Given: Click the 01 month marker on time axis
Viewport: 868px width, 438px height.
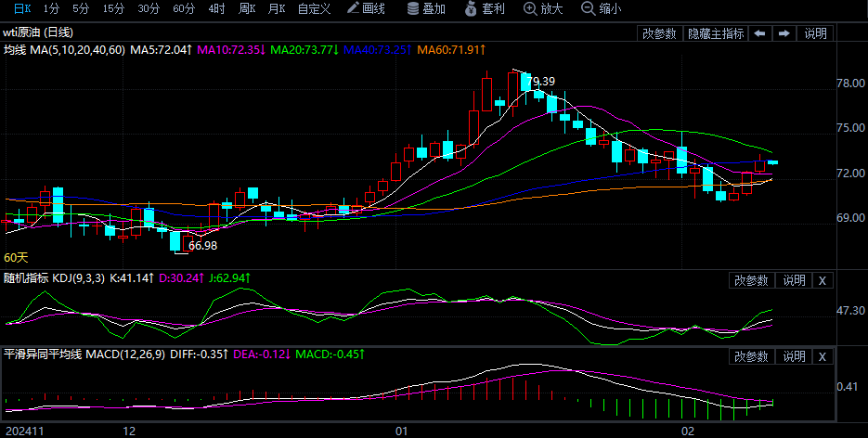Looking at the screenshot, I should tap(401, 431).
